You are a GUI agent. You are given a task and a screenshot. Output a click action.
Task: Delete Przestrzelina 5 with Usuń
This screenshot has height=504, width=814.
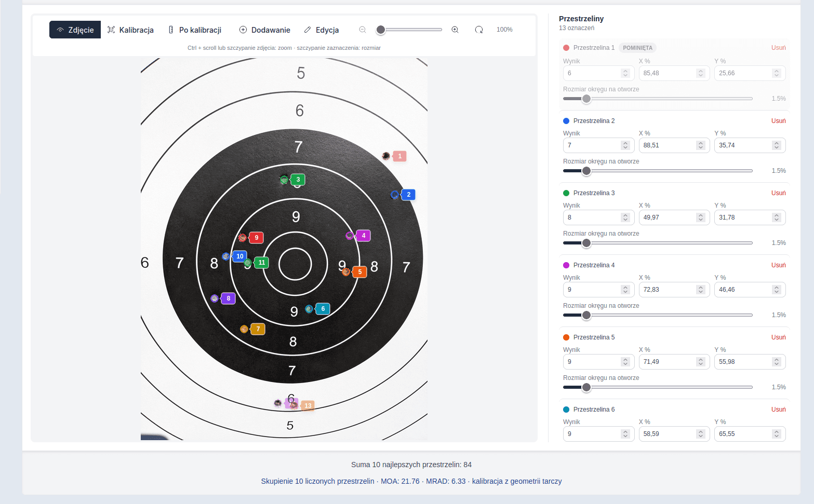pyautogui.click(x=778, y=337)
